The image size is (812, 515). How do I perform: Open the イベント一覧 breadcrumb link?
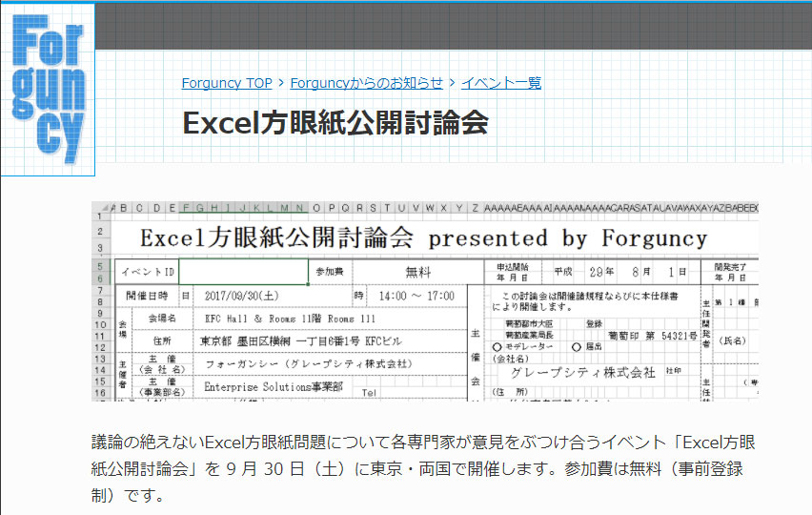point(500,83)
